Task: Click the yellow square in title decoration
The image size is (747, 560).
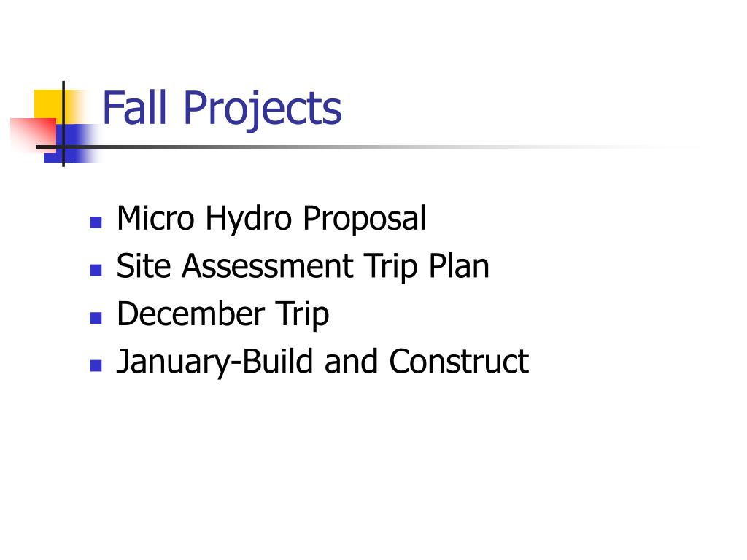Action: (x=50, y=105)
